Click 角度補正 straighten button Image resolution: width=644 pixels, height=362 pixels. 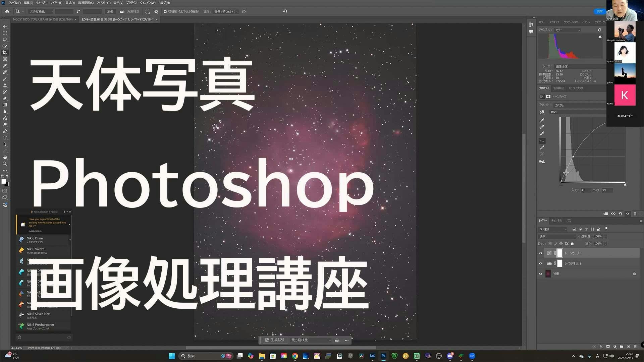click(x=130, y=11)
